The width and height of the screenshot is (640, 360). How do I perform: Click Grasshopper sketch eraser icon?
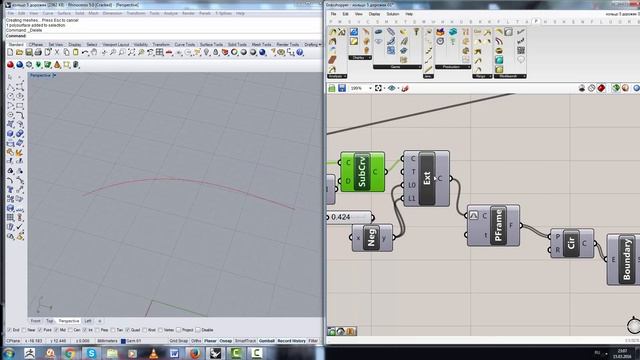point(405,88)
